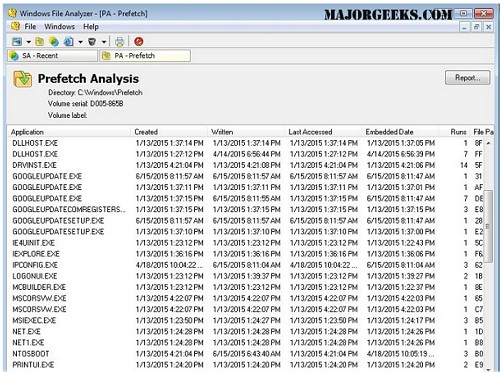
Task: Click the app icon in the title bar
Action: pyautogui.click(x=13, y=14)
